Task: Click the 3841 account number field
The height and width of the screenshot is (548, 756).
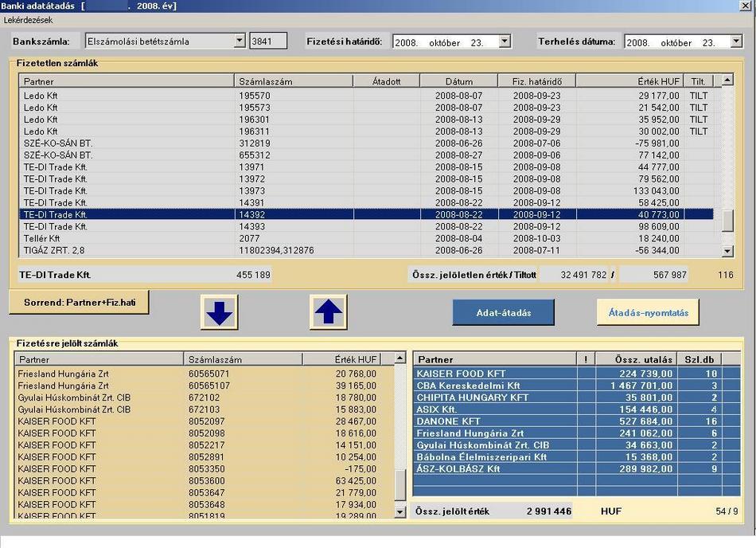Action: 268,41
